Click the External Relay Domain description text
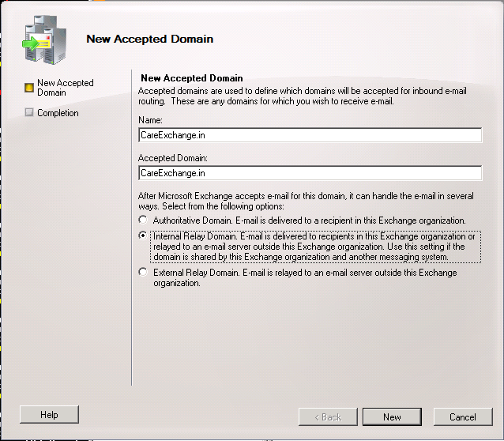 coord(305,277)
